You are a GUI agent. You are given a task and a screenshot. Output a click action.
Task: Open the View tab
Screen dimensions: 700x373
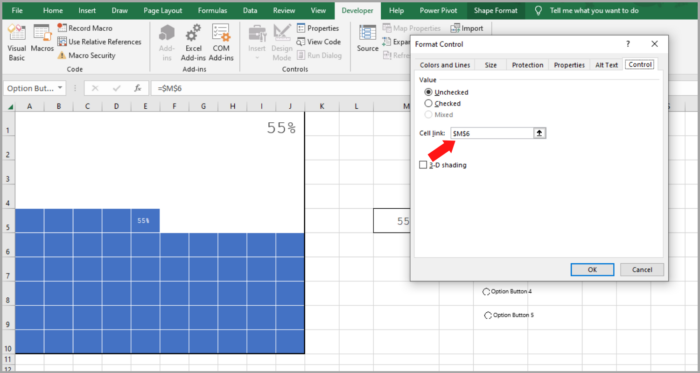point(318,10)
